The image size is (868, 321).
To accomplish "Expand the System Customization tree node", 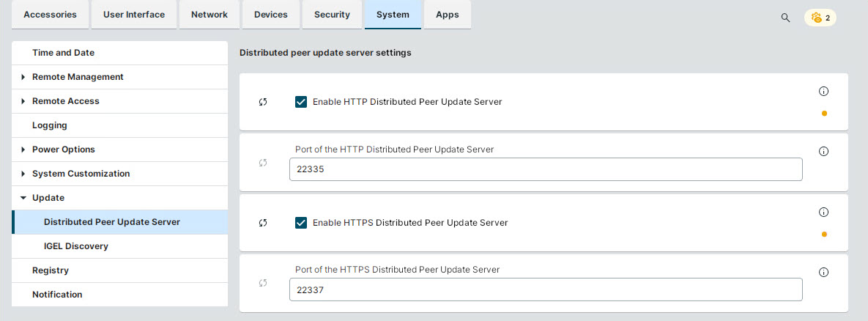I will point(23,174).
